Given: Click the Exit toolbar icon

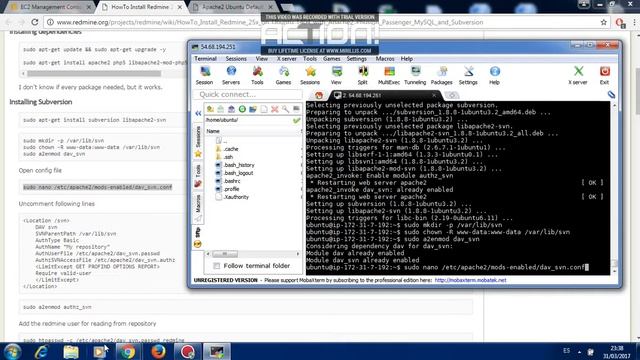Looking at the screenshot, I should coord(604,76).
